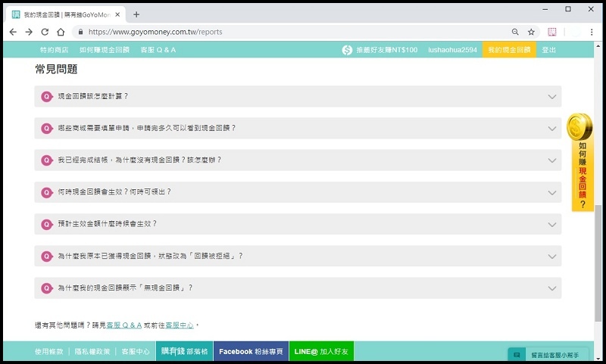
Task: Click the Facebook 粉絲專頁 button
Action: tap(251, 352)
